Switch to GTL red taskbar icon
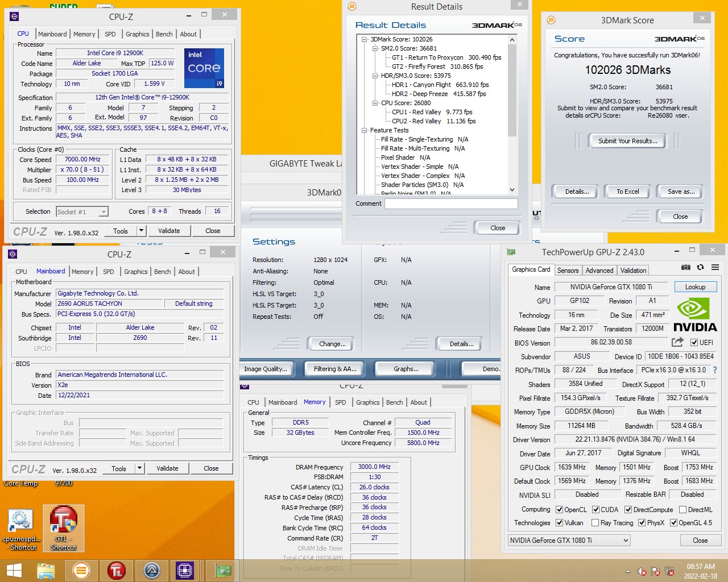 (117, 570)
